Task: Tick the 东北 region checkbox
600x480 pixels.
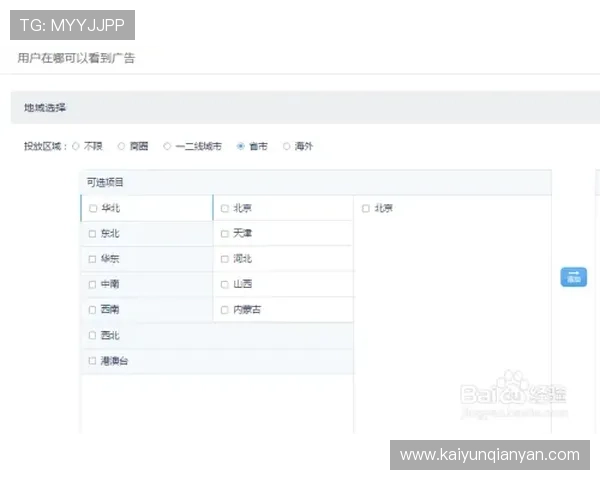Action: click(x=92, y=233)
